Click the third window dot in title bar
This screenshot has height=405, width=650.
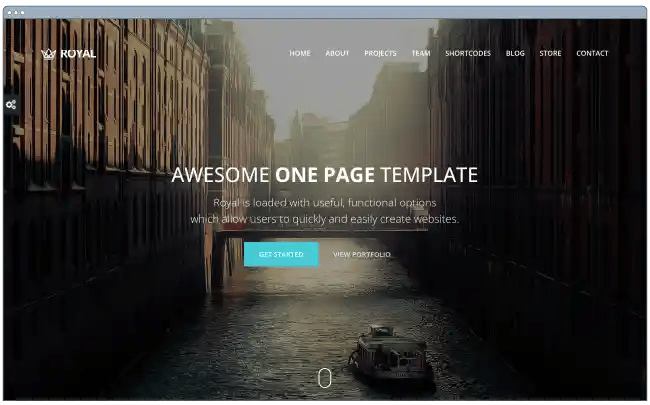point(23,12)
